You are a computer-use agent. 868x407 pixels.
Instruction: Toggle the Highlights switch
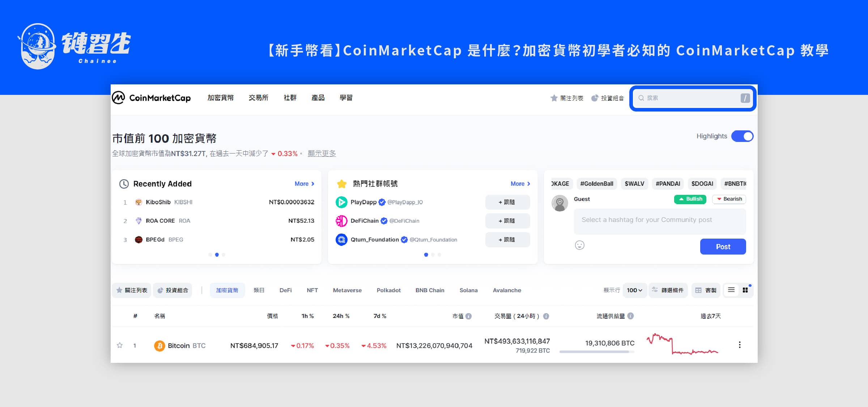742,136
